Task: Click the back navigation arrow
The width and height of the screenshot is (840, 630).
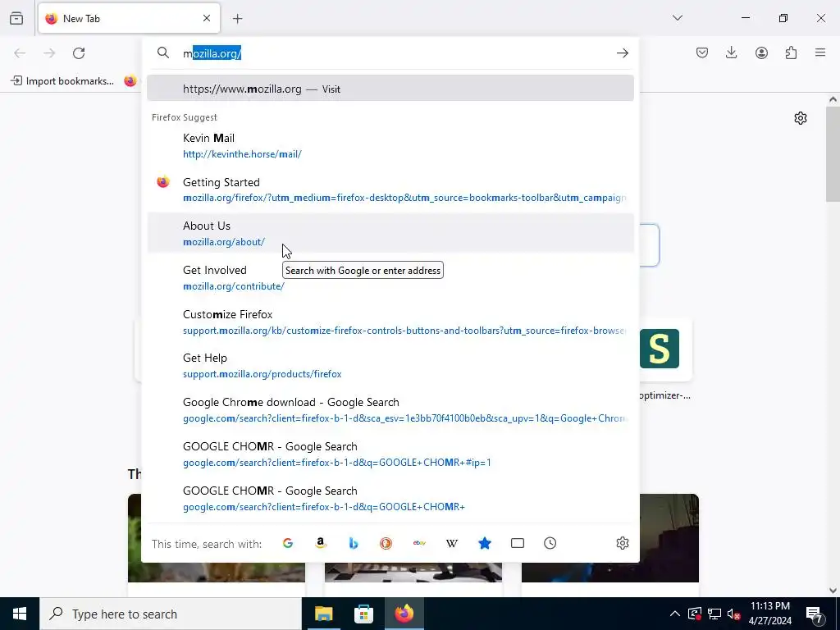Action: point(20,53)
